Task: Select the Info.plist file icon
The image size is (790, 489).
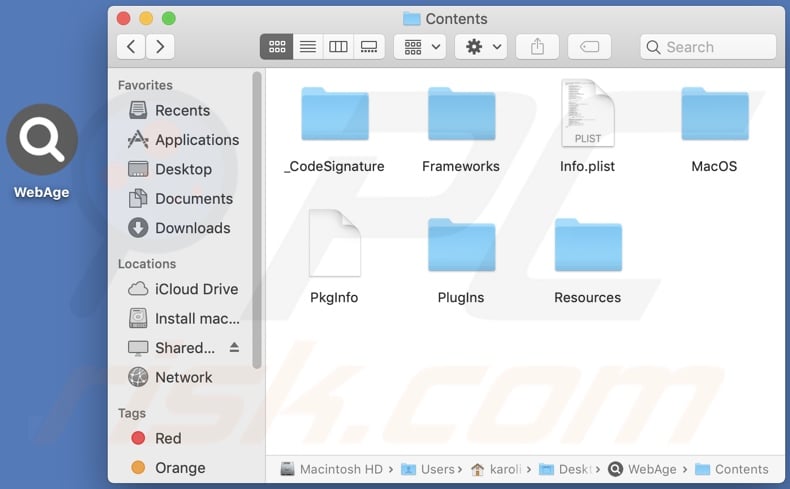Action: pos(588,113)
